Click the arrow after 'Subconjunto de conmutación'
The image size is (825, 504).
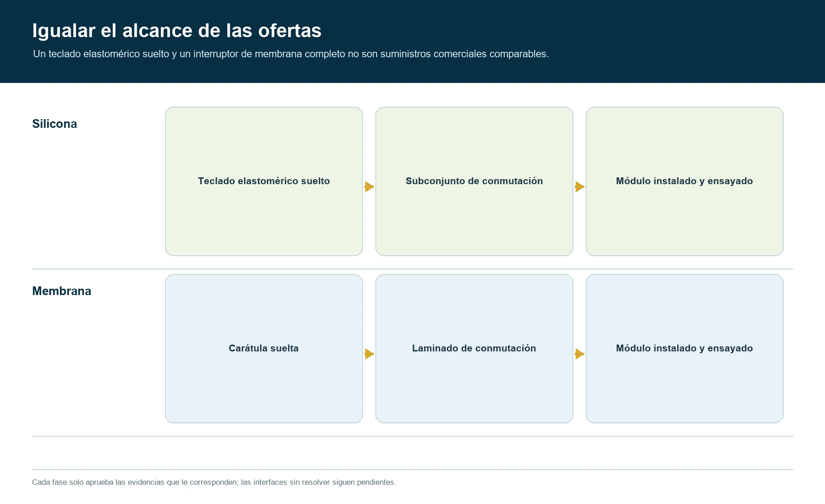pos(580,186)
